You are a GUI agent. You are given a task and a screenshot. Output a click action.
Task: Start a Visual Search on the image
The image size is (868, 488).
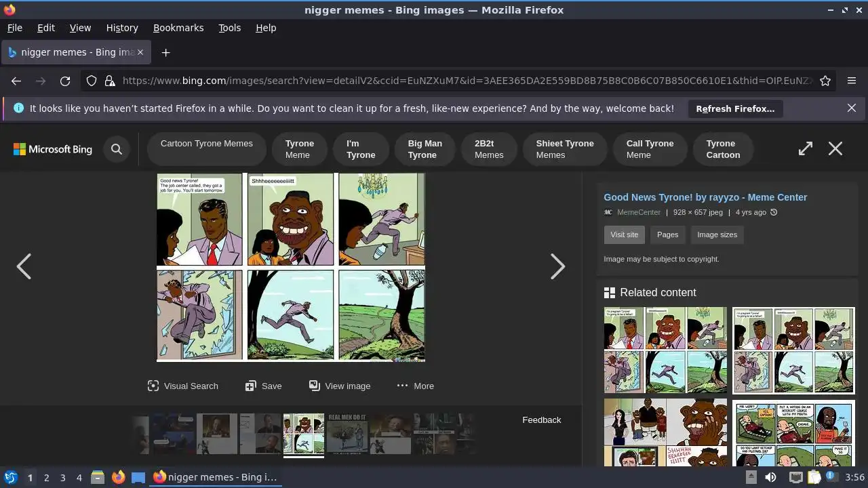(x=182, y=386)
